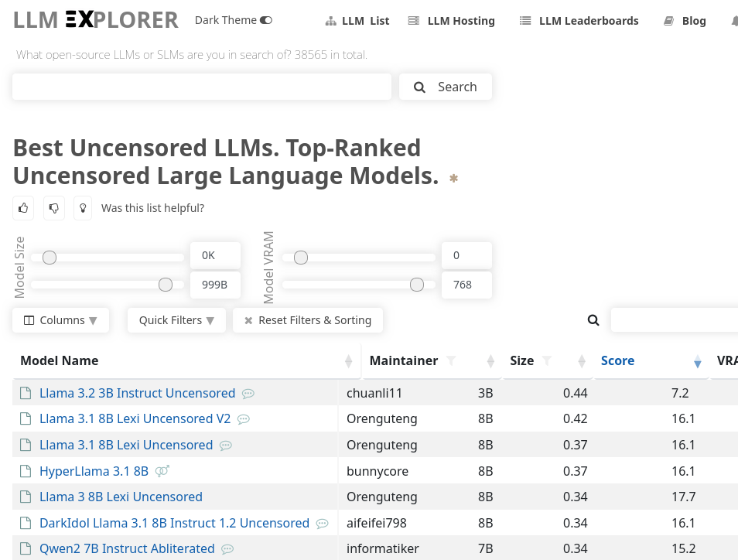The width and height of the screenshot is (738, 560).
Task: Click the merge icon next to HyperLlama 3.1 8B
Action: (x=162, y=471)
